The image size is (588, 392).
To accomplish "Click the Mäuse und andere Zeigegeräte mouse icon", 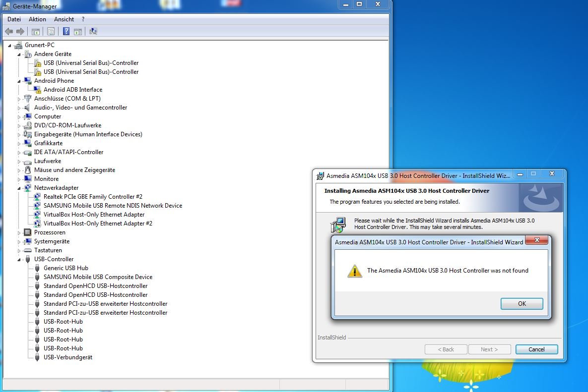I will click(28, 170).
